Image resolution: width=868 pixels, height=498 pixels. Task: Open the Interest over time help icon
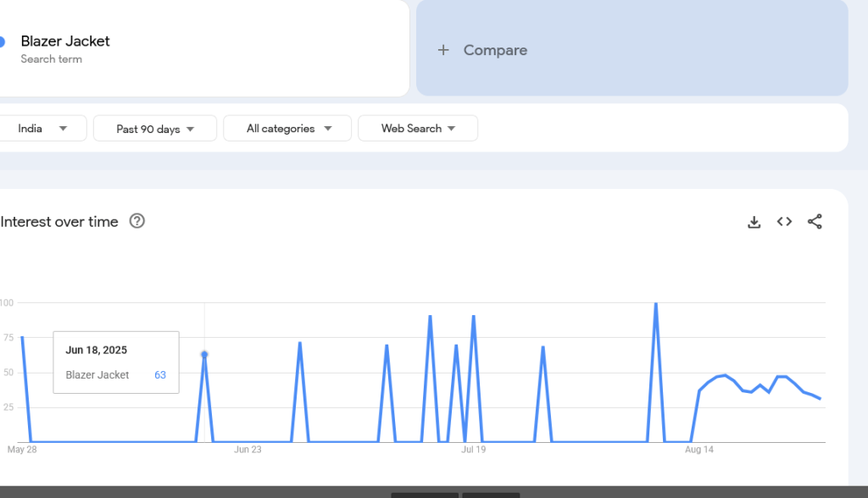137,221
